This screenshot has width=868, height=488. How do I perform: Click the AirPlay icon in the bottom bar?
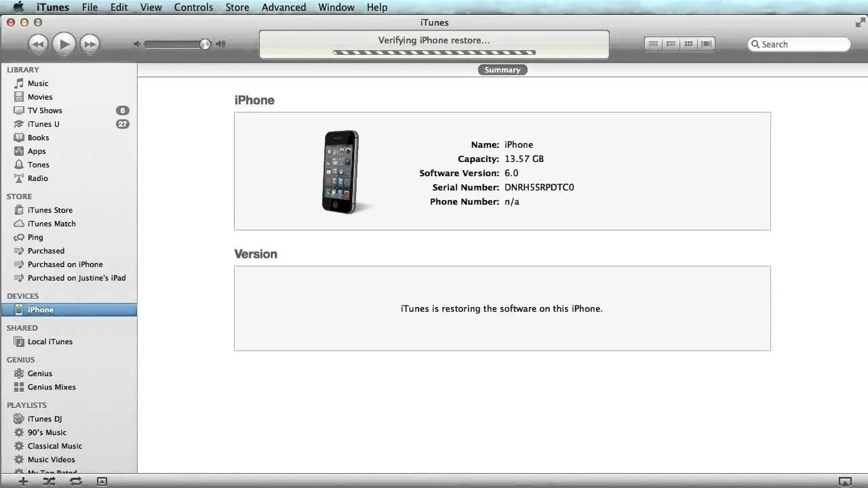[845, 482]
